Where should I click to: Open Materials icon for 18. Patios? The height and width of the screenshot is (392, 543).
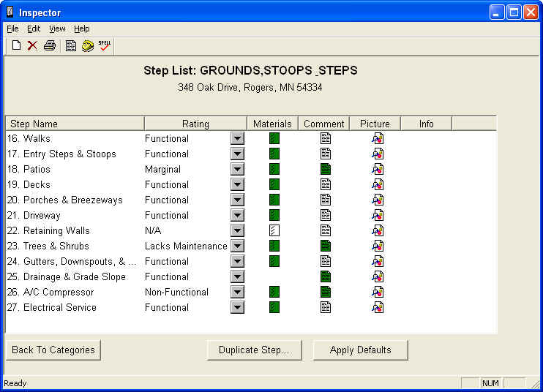click(x=274, y=169)
